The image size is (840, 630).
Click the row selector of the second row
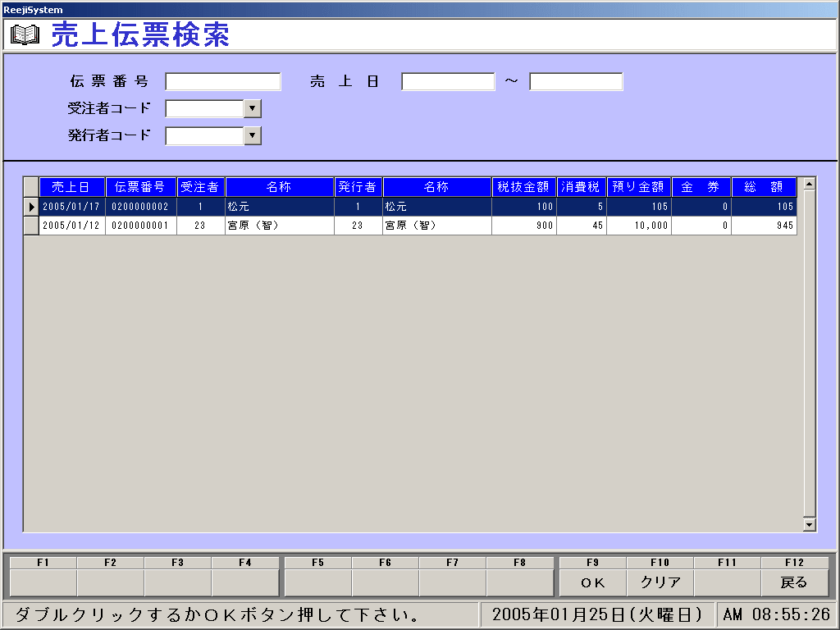(x=31, y=226)
